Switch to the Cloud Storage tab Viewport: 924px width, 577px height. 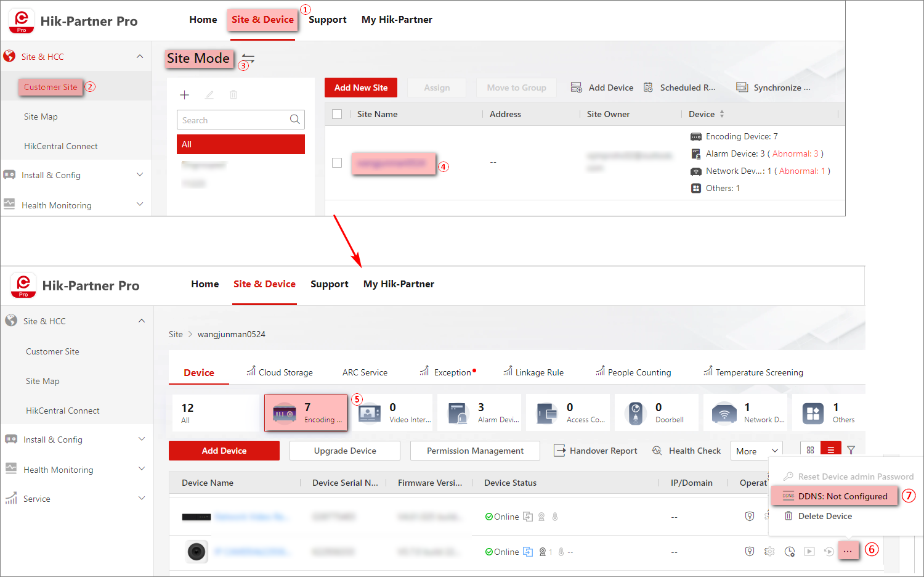tap(280, 372)
